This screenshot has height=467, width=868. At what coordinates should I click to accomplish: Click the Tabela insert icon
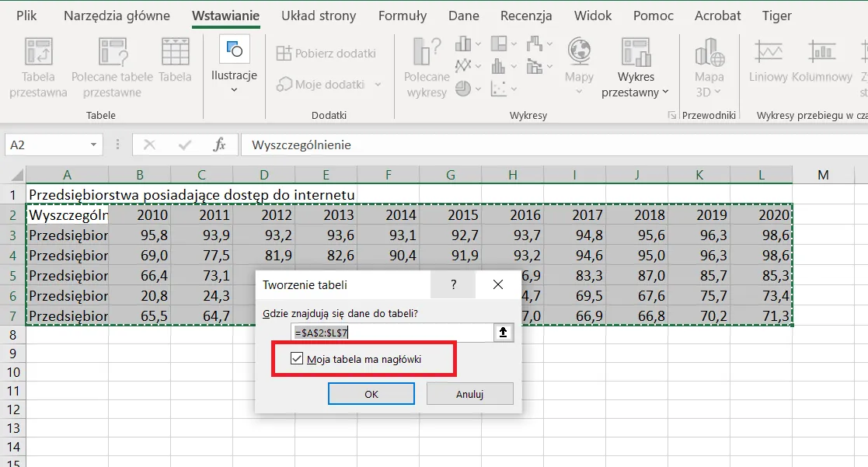[175, 52]
